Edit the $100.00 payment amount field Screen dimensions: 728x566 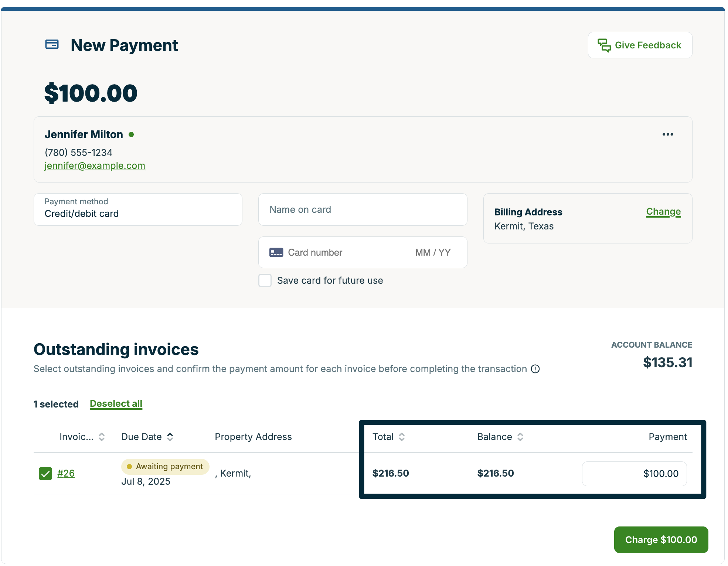(x=634, y=473)
